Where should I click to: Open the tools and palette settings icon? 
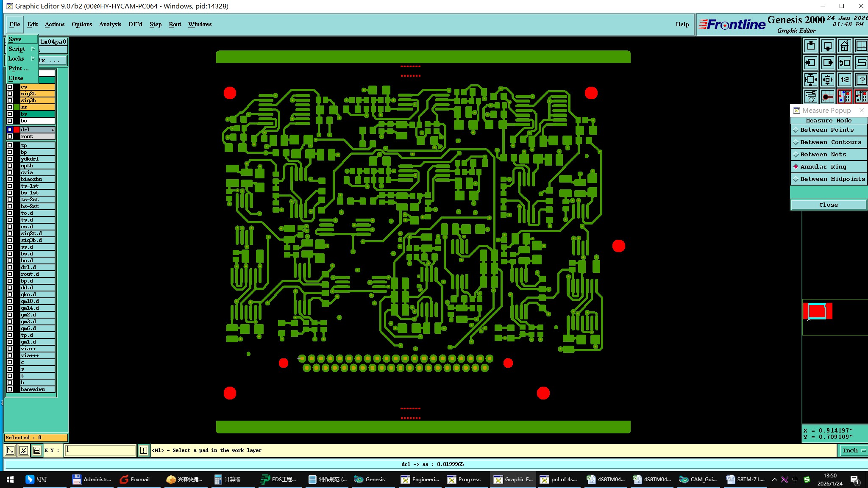point(811,97)
